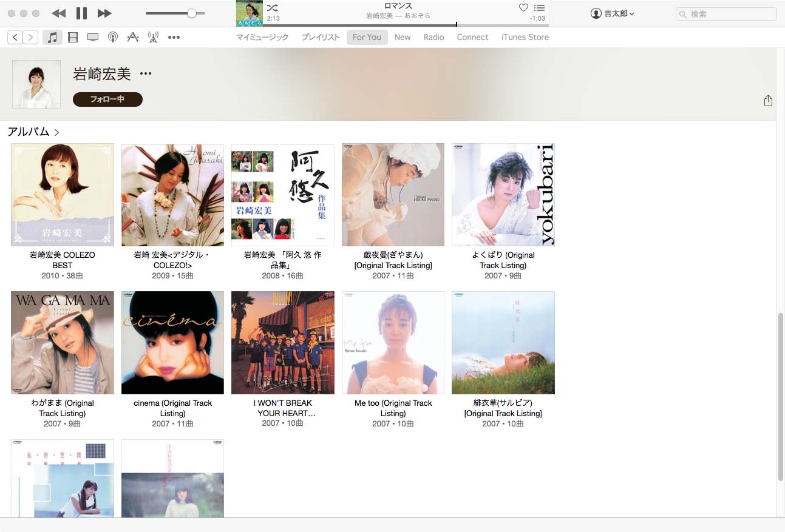Image resolution: width=785 pixels, height=532 pixels.
Task: Open the デジタル・COLEZO! album cover
Action: click(x=172, y=195)
